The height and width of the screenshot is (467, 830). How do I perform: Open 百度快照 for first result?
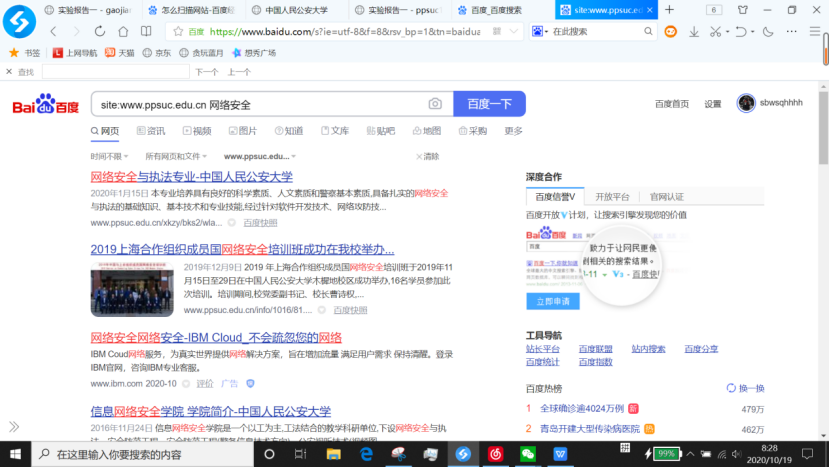(x=260, y=223)
